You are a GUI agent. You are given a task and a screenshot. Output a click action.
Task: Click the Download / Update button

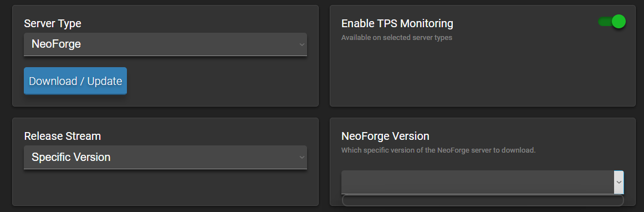coord(75,81)
